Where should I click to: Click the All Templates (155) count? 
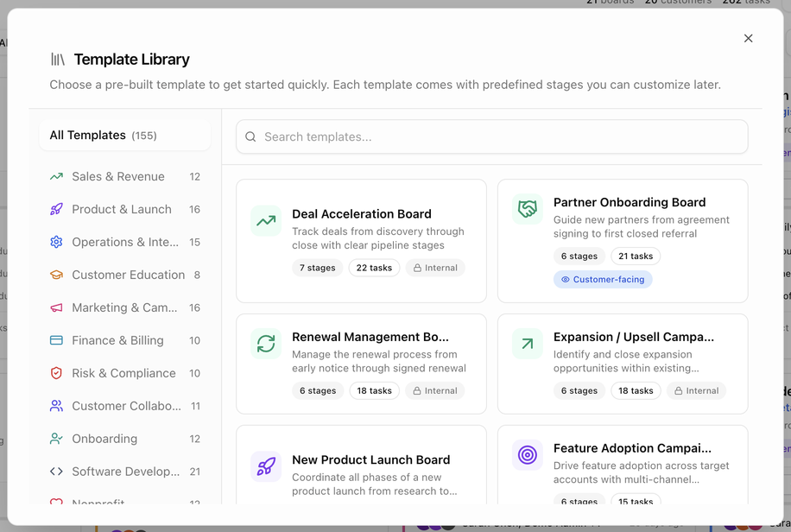tap(144, 136)
